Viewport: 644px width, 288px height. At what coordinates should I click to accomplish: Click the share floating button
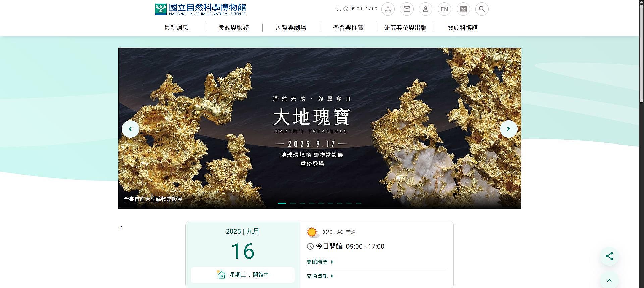(609, 256)
